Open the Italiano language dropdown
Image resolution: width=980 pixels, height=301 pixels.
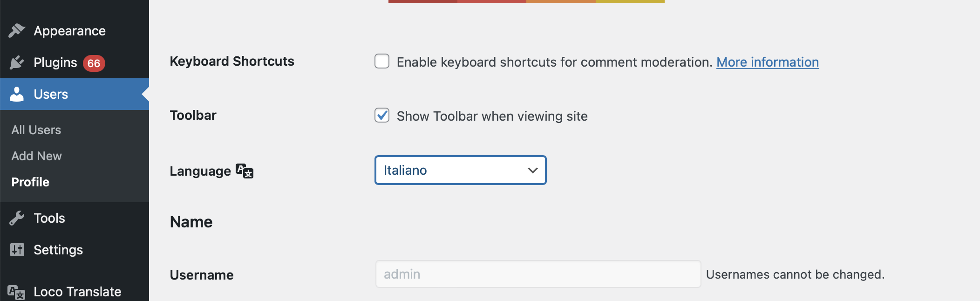460,170
